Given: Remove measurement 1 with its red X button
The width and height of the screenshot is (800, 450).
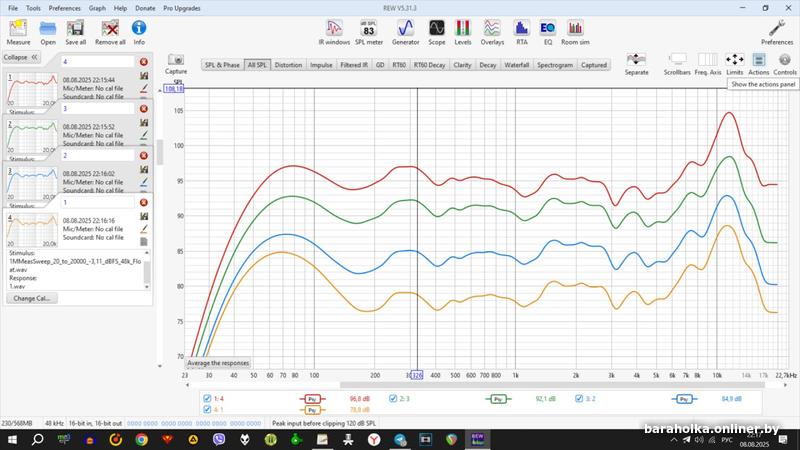Looking at the screenshot, I should tap(143, 203).
